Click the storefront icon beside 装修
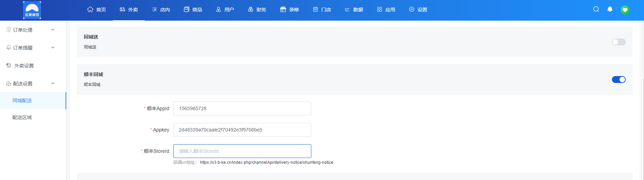The width and height of the screenshot is (644, 180). click(283, 9)
